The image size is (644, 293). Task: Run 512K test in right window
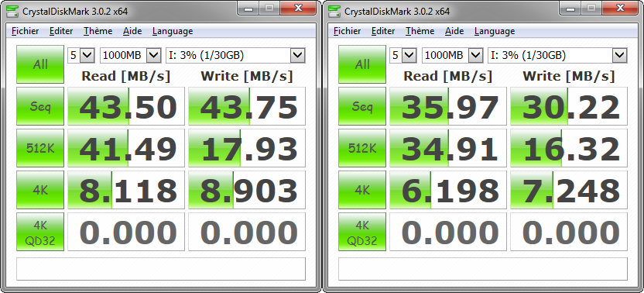(362, 148)
